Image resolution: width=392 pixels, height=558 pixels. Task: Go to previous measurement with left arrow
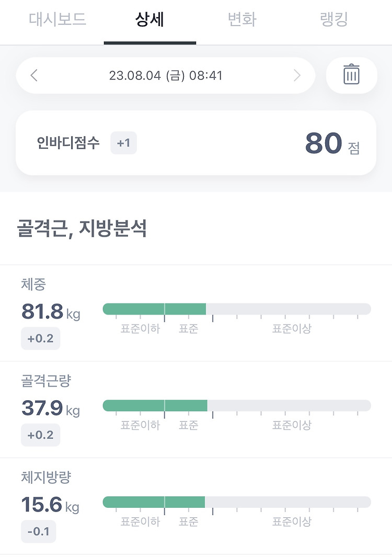34,76
